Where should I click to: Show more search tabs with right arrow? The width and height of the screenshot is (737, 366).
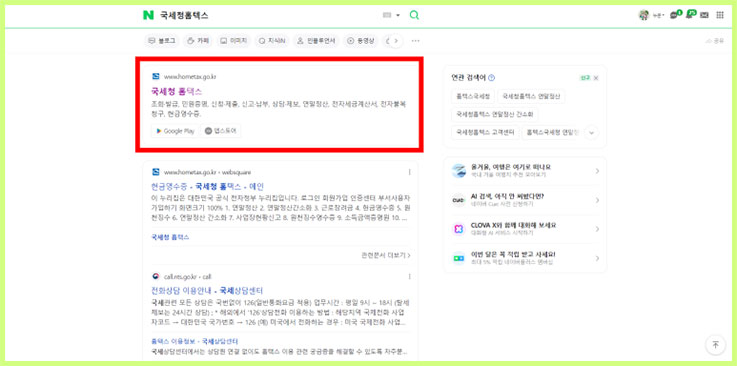pos(396,41)
